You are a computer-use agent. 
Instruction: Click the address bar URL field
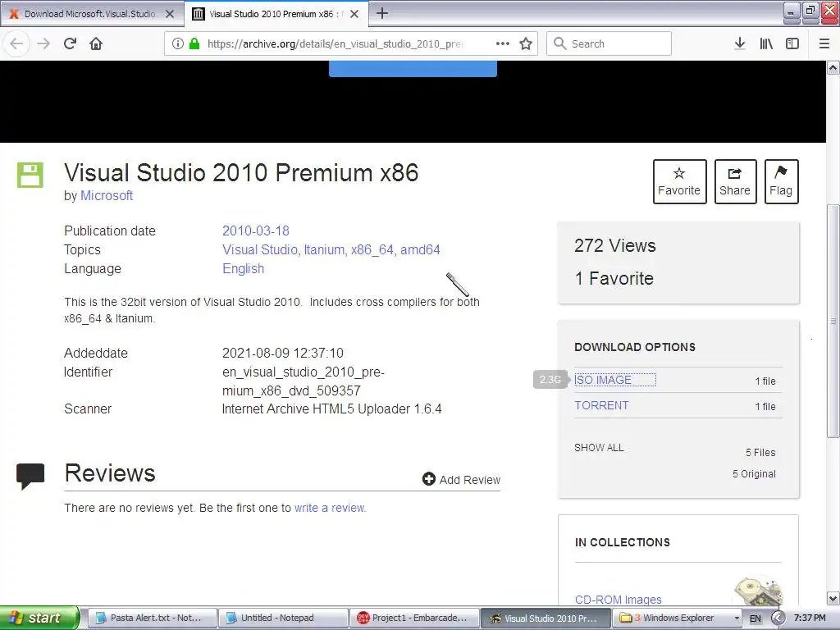pyautogui.click(x=335, y=43)
